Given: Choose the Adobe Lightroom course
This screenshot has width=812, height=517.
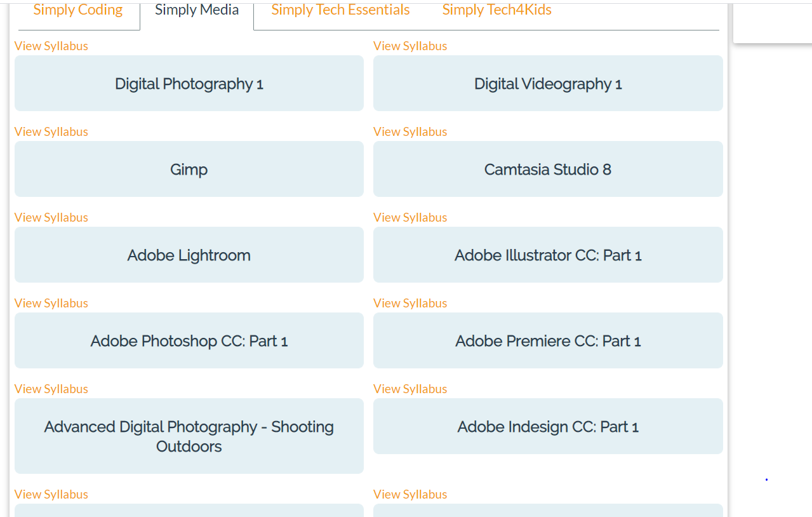Looking at the screenshot, I should (x=189, y=255).
